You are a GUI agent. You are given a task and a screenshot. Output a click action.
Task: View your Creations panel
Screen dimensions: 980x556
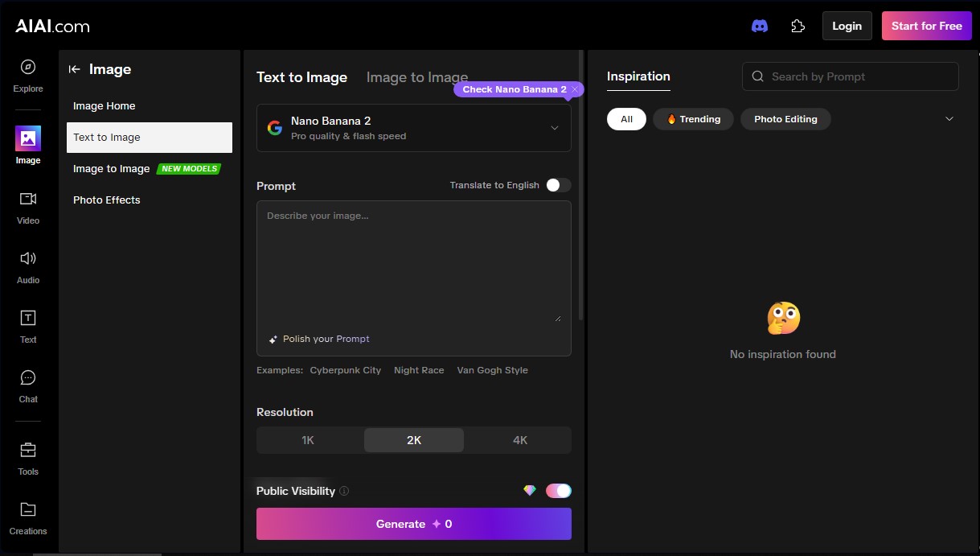pyautogui.click(x=27, y=517)
